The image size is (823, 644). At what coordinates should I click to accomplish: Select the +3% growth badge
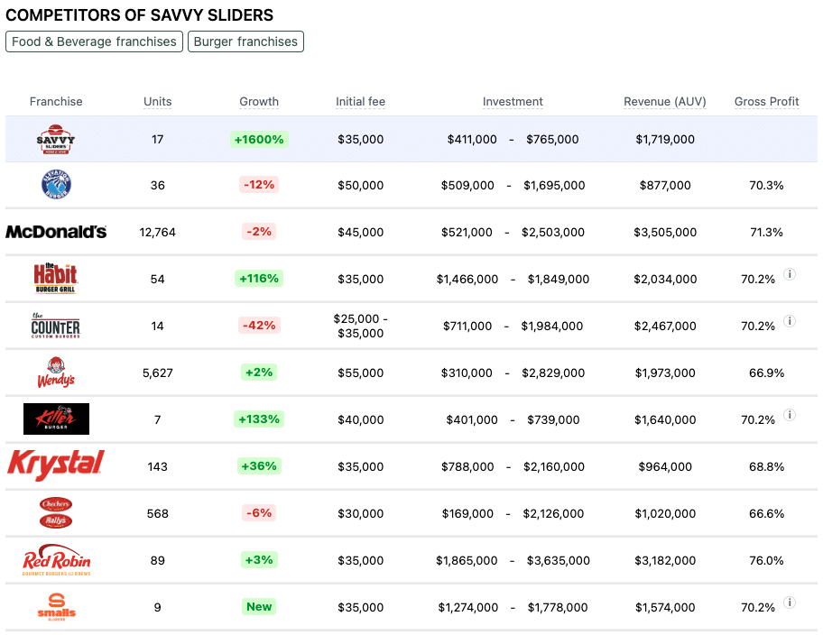tap(259, 559)
